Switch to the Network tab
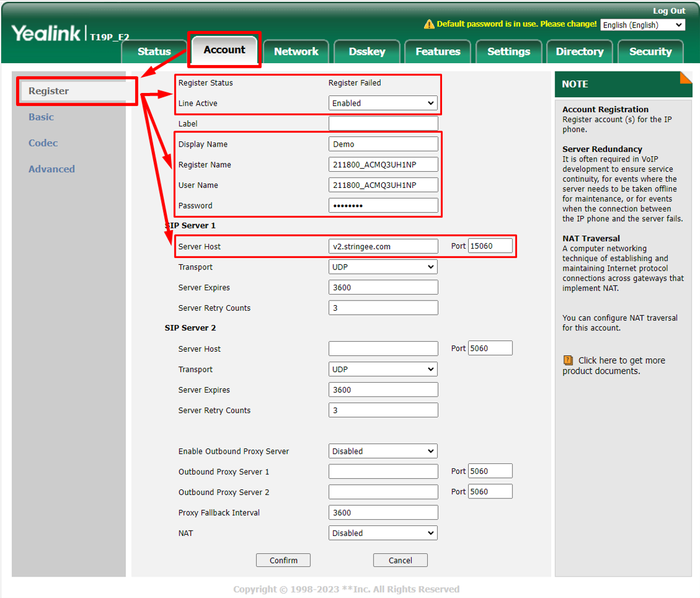 296,52
